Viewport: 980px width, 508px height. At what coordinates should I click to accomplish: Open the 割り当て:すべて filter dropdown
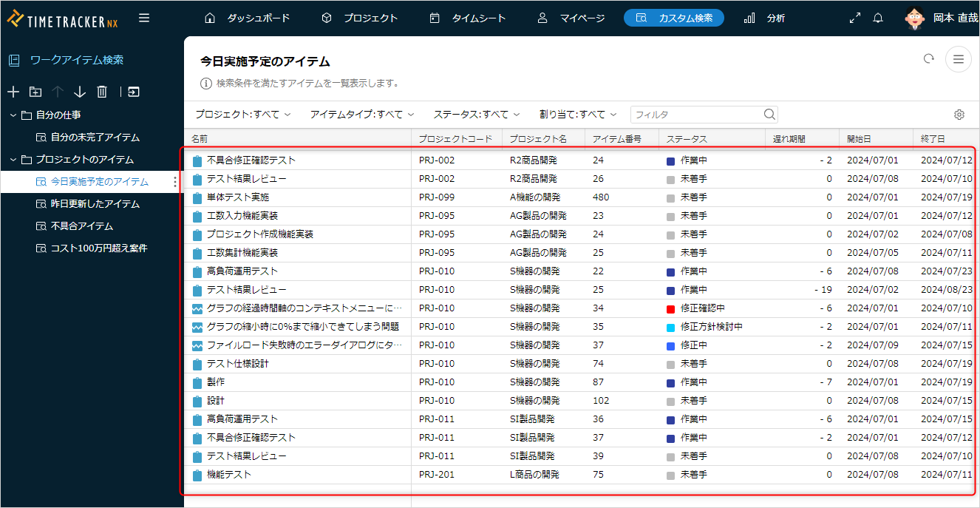[x=578, y=115]
